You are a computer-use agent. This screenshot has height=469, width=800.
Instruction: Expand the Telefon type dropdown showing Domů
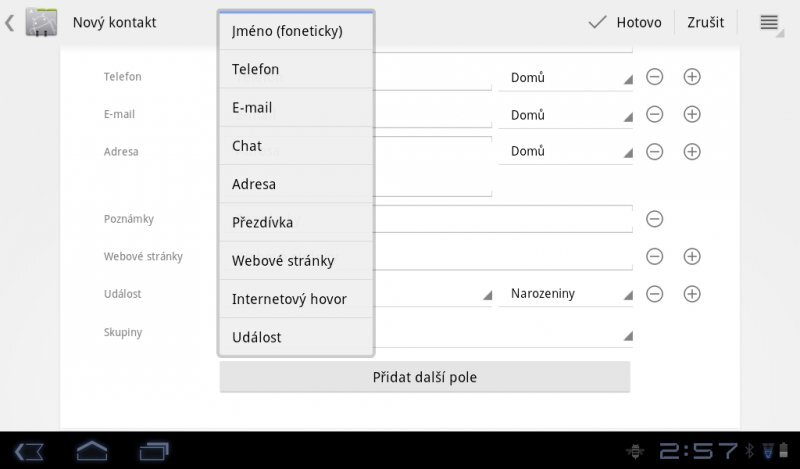566,77
